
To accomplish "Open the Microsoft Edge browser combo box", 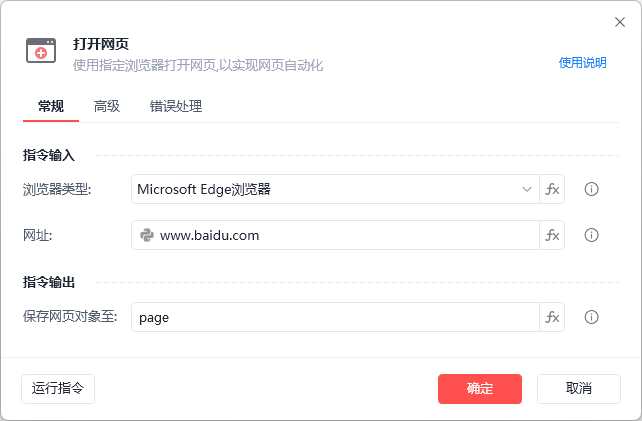I will coord(335,189).
